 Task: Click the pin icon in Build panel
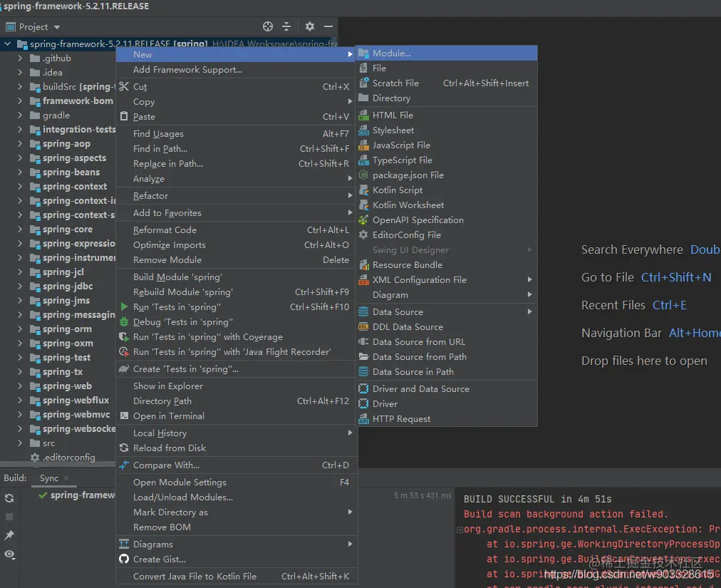point(9,535)
